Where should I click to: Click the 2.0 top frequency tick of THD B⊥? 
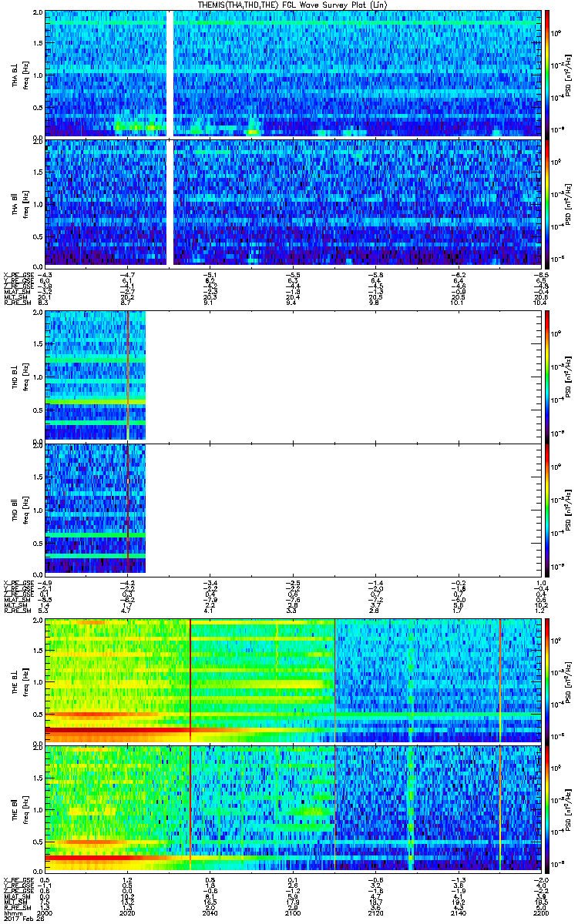(38, 314)
